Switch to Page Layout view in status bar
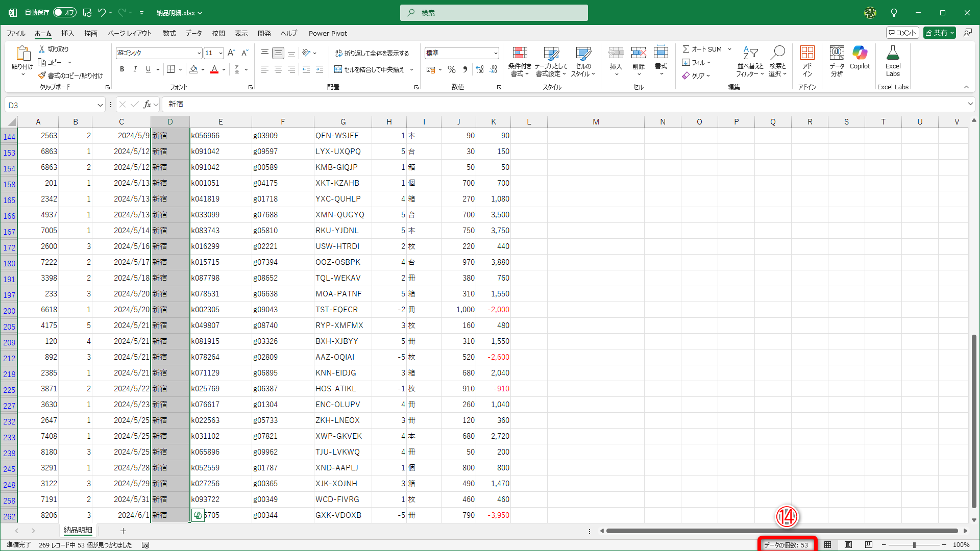 click(x=848, y=545)
